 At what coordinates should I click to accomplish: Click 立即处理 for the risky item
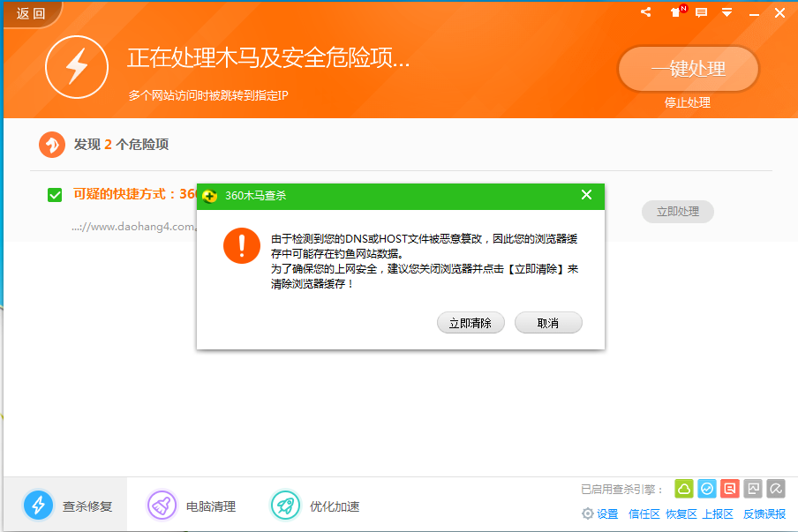click(x=677, y=211)
